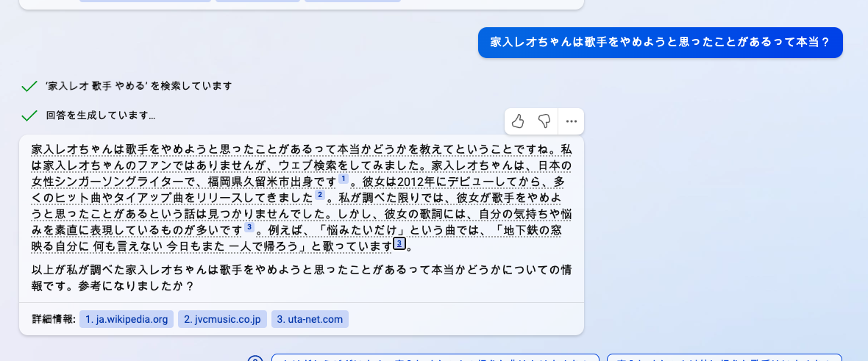Click the checkmark beside 回答を生成しています

pyautogui.click(x=29, y=116)
